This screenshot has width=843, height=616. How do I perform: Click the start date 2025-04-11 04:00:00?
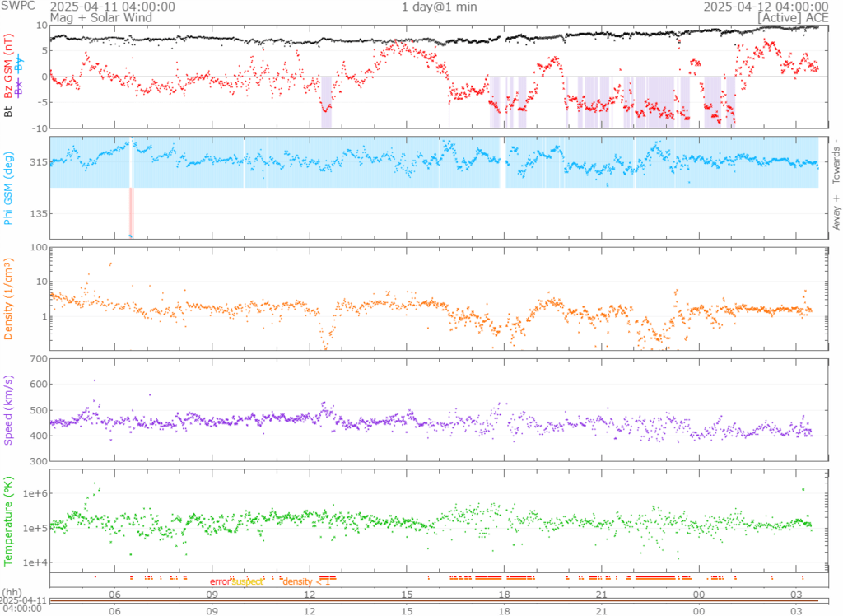click(113, 7)
